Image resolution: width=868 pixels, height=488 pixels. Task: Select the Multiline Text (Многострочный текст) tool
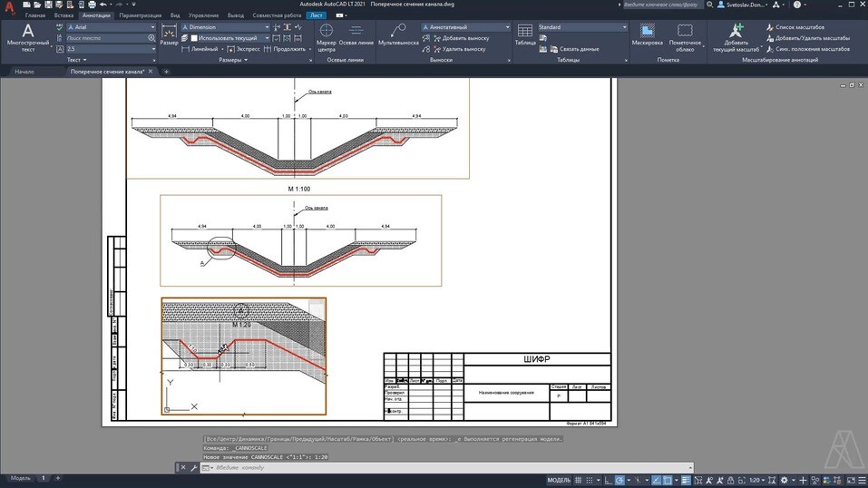(28, 38)
